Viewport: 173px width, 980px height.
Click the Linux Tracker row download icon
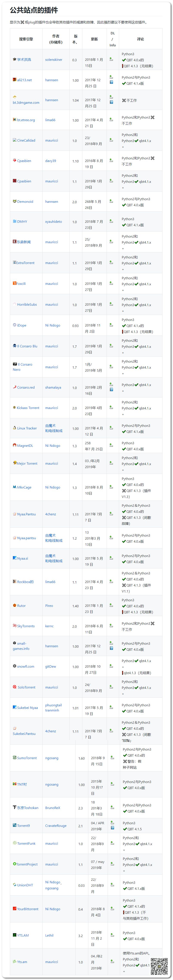(111, 428)
